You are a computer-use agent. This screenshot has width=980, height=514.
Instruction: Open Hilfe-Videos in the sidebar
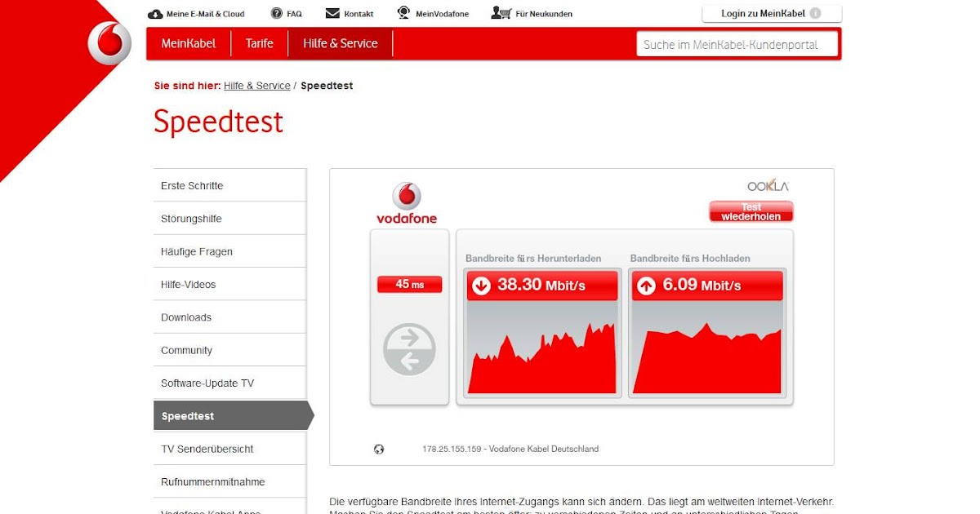(x=229, y=284)
